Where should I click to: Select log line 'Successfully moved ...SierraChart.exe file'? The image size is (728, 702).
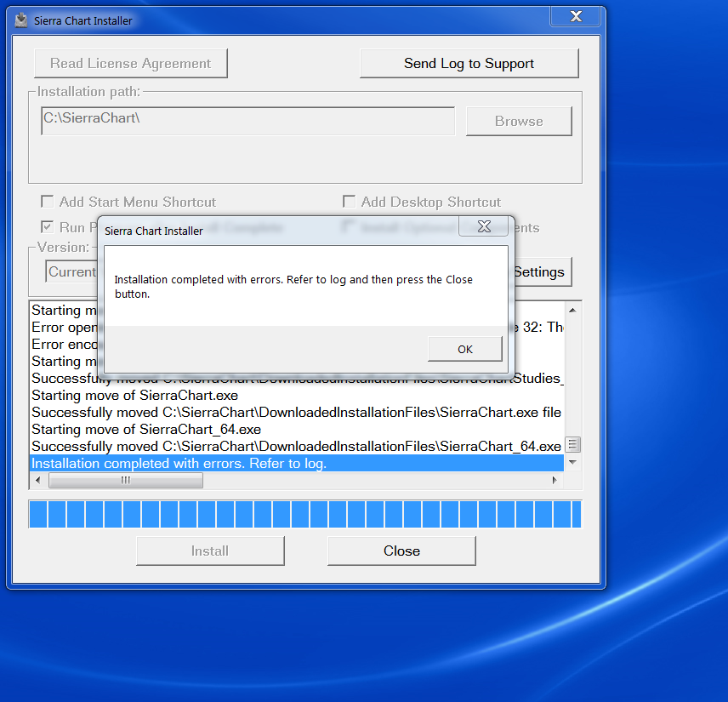297,413
